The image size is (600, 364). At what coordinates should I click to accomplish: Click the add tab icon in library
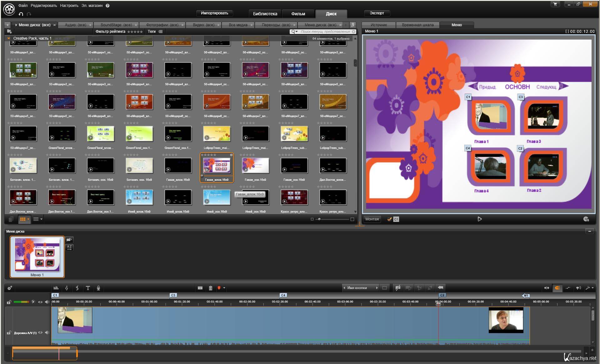[352, 25]
